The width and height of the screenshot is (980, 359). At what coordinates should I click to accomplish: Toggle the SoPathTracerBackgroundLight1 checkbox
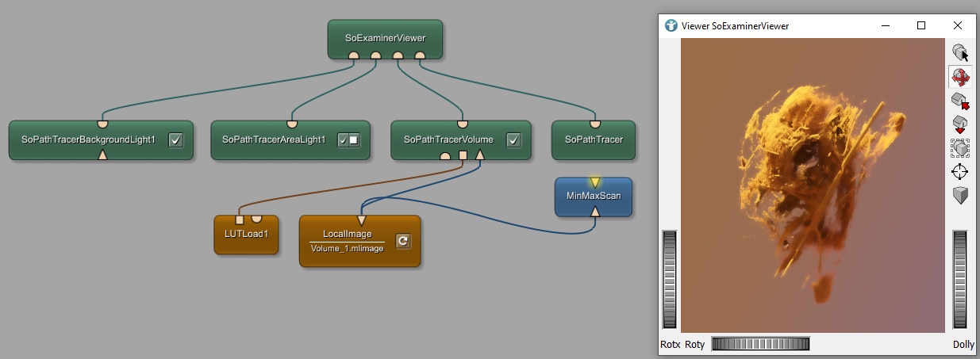(176, 140)
